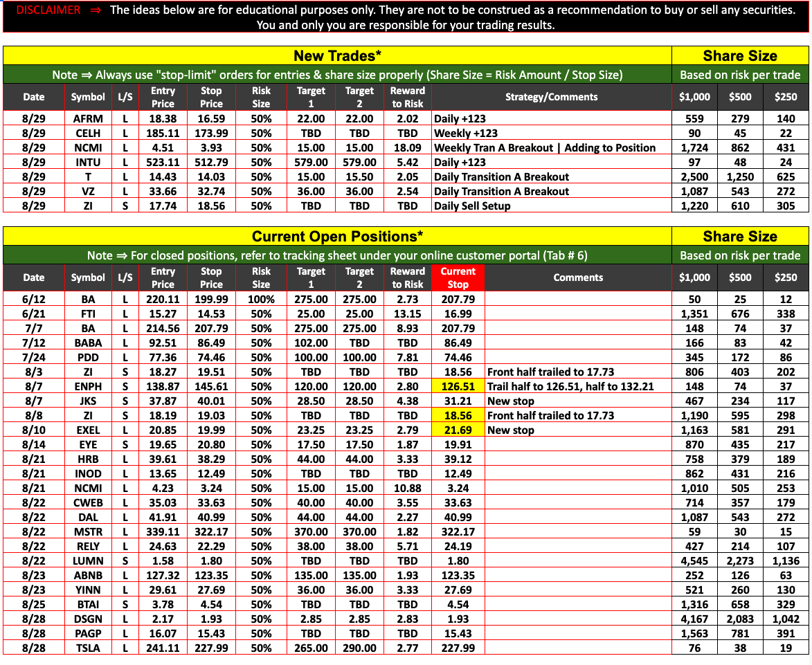
Task: Select the AFRM symbol cell
Action: pos(88,119)
